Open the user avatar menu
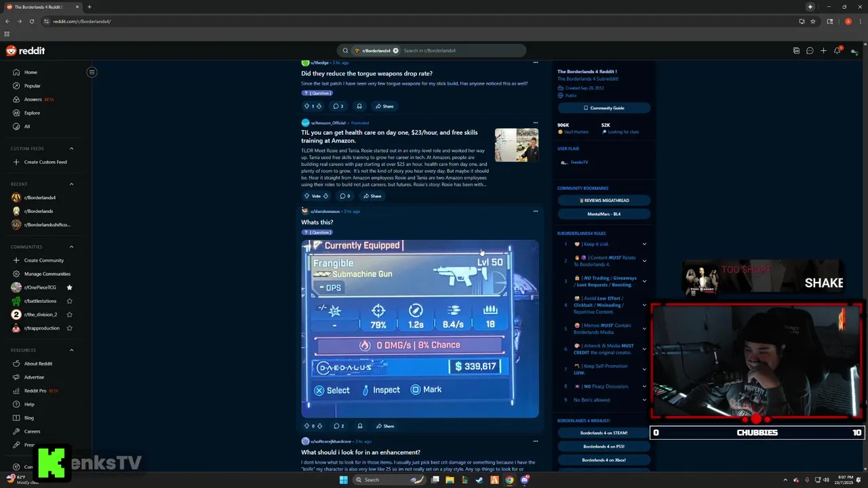 [854, 51]
